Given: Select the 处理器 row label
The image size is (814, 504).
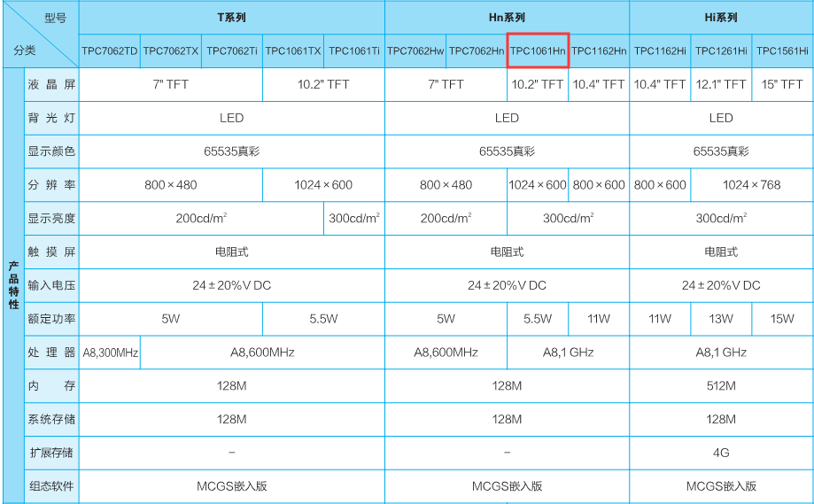Looking at the screenshot, I should point(51,353).
